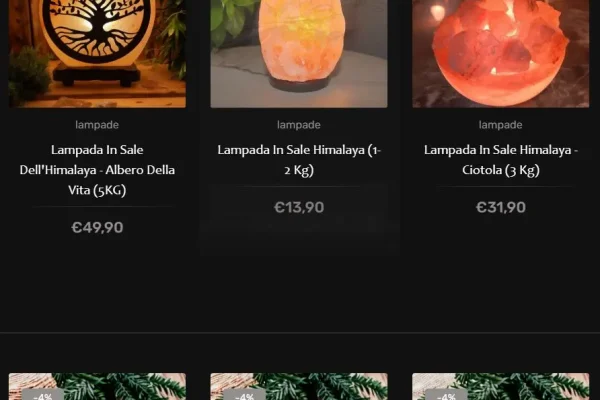This screenshot has width=600, height=400.
Task: Click the rightmost -4% discount badge
Action: (x=446, y=395)
